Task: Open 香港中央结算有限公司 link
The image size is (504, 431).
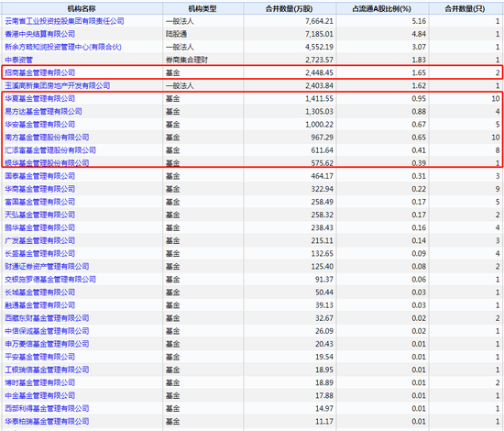Action: tap(39, 34)
